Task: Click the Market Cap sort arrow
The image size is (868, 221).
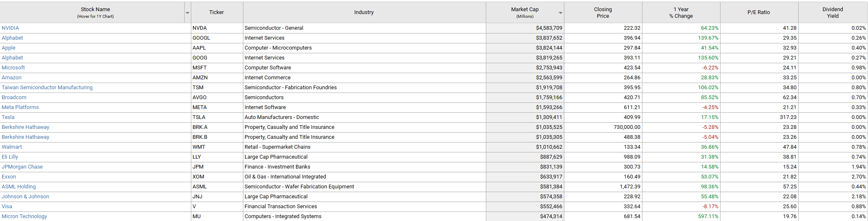Action: pyautogui.click(x=561, y=13)
